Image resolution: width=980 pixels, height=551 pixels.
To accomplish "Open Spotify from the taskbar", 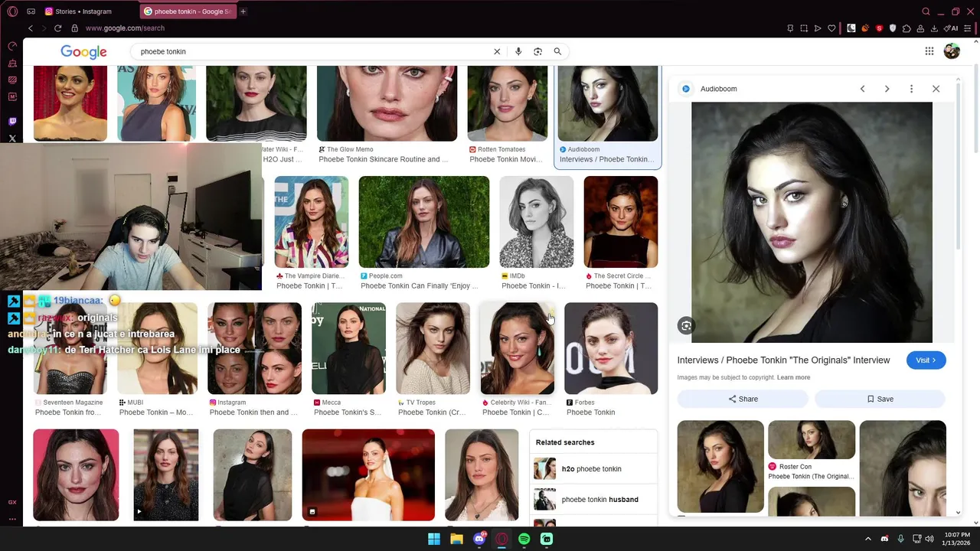I will [x=524, y=539].
